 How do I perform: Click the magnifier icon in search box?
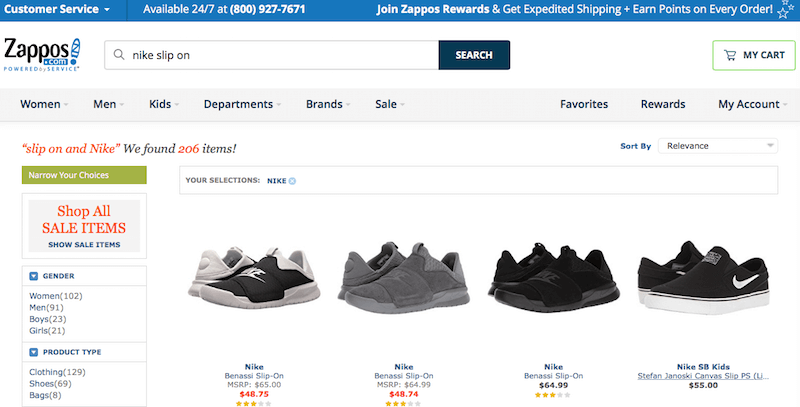tap(119, 55)
